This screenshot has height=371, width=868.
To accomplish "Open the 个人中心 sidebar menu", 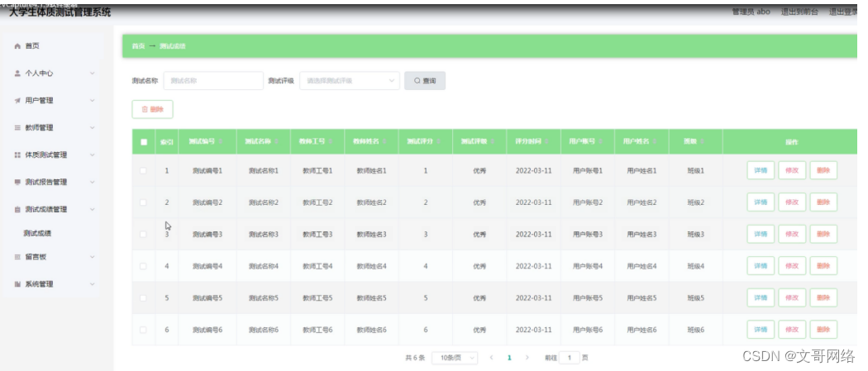I will pyautogui.click(x=53, y=73).
